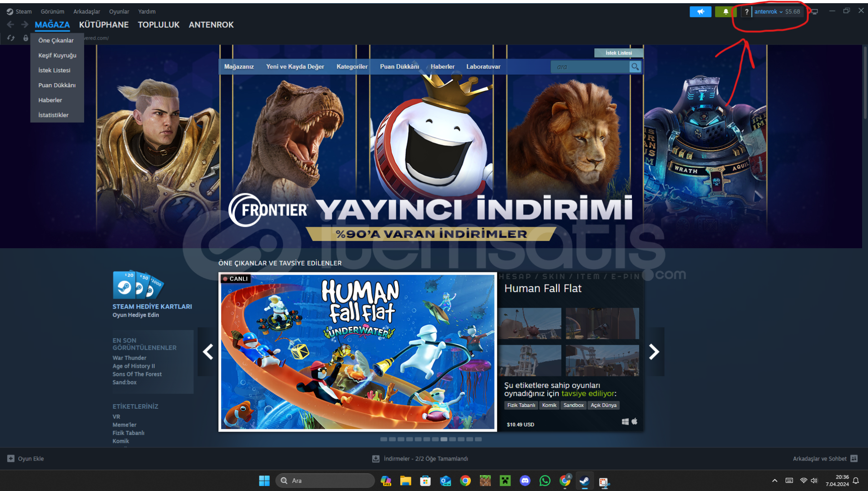Click the back navigation arrow
The height and width of the screenshot is (491, 868).
tap(10, 25)
